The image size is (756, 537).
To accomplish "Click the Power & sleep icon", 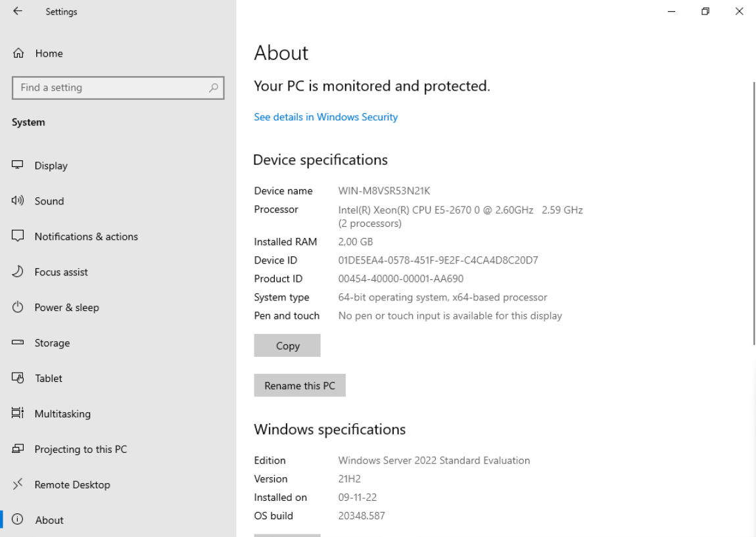I will pyautogui.click(x=17, y=307).
